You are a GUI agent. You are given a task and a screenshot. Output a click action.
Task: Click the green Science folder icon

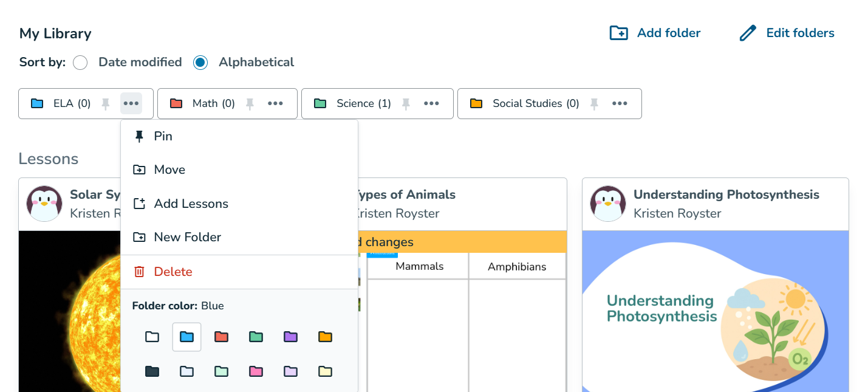(x=320, y=103)
